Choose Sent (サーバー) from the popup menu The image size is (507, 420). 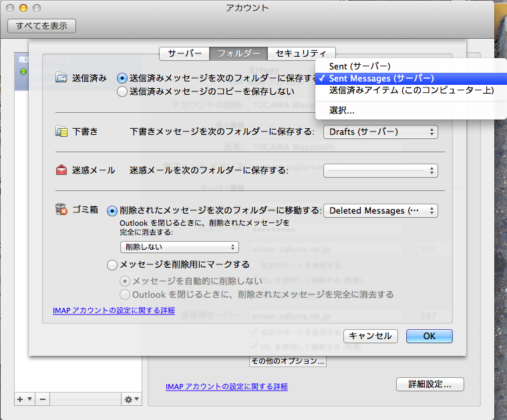coord(359,66)
